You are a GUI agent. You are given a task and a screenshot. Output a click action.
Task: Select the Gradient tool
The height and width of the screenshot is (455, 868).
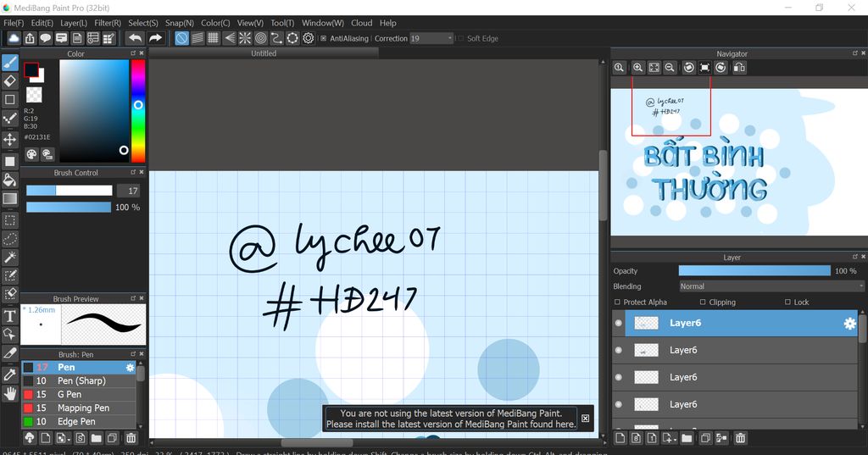coord(10,199)
